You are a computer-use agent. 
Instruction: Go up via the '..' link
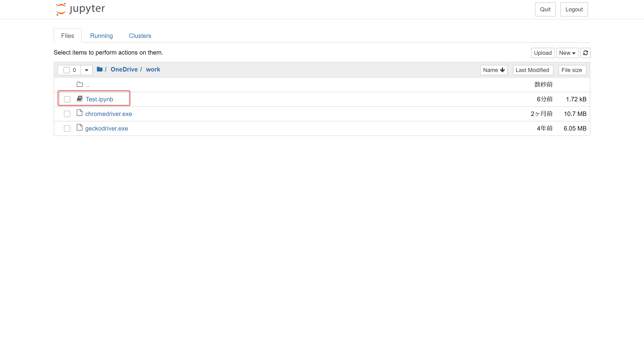[x=88, y=85]
